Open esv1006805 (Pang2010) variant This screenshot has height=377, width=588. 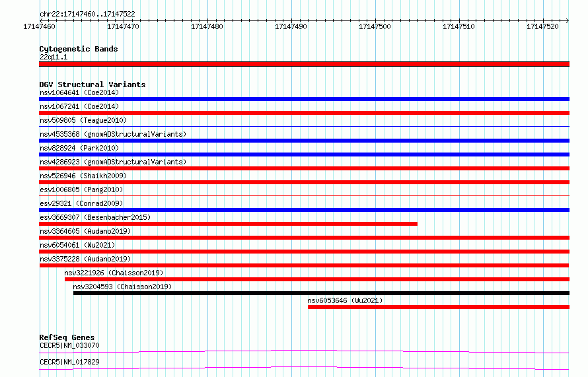(x=81, y=189)
